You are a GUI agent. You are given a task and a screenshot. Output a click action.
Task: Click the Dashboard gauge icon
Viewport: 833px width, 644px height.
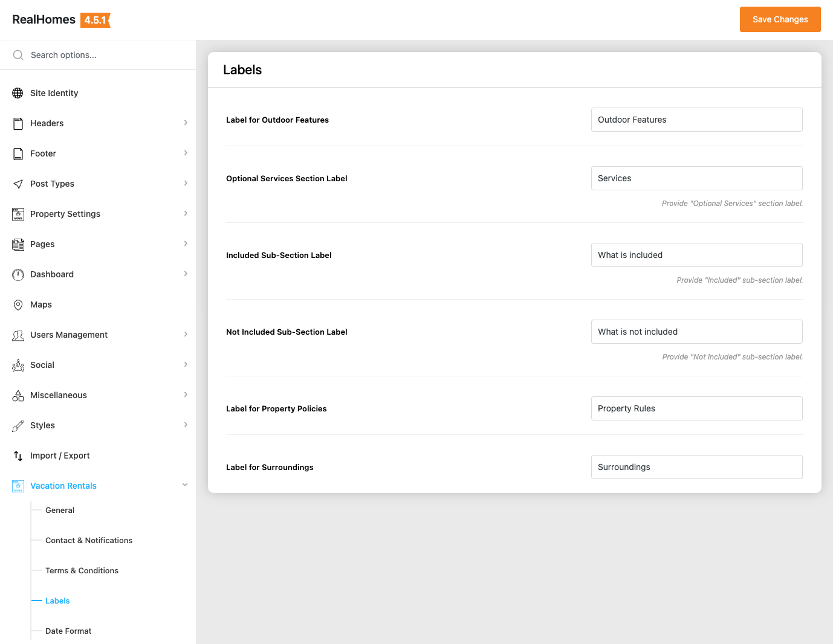(x=18, y=274)
